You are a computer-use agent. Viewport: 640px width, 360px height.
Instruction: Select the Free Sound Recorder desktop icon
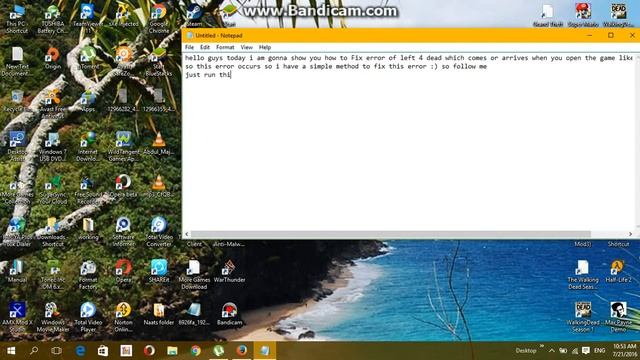click(x=88, y=189)
